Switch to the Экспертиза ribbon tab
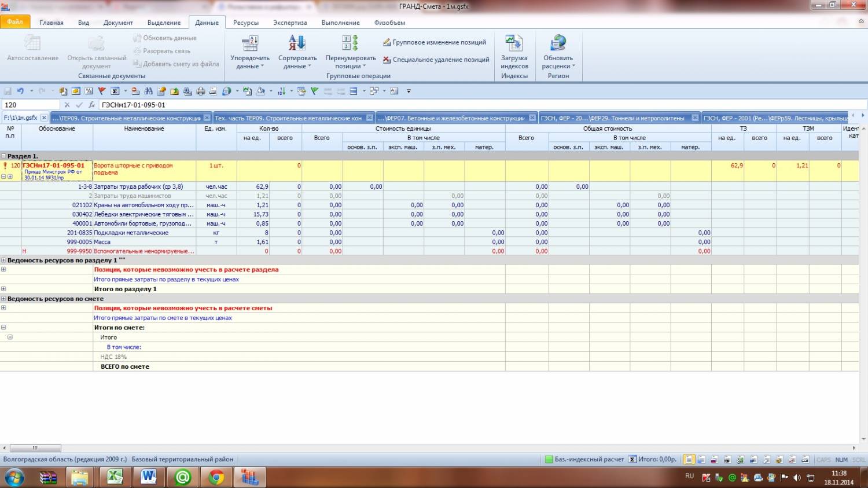 (x=290, y=23)
